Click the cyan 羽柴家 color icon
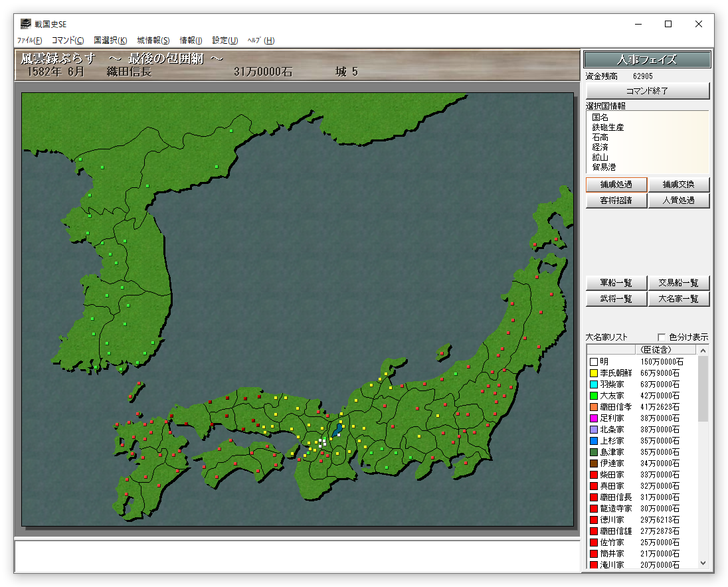728x587 pixels. pyautogui.click(x=593, y=384)
